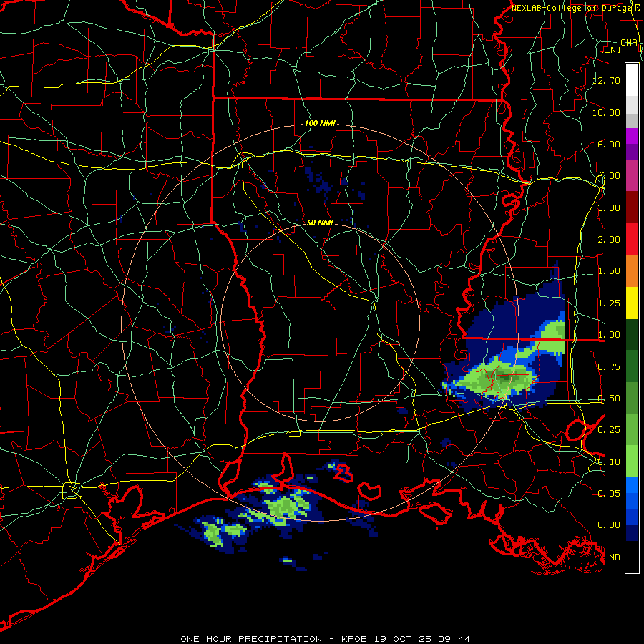Click the 0.25 legend value
This screenshot has height=644, width=644.
click(x=609, y=430)
